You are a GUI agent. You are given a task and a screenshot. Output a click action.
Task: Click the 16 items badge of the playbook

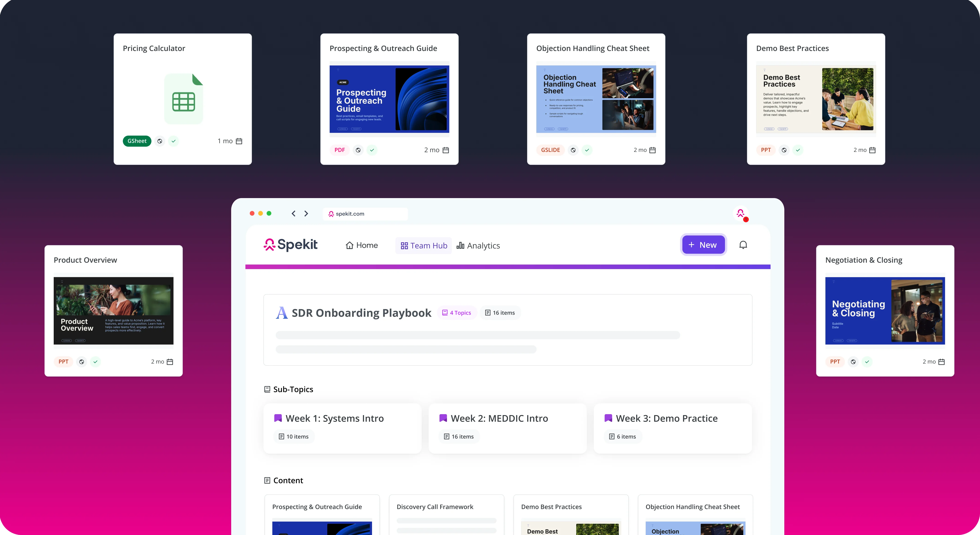(500, 313)
